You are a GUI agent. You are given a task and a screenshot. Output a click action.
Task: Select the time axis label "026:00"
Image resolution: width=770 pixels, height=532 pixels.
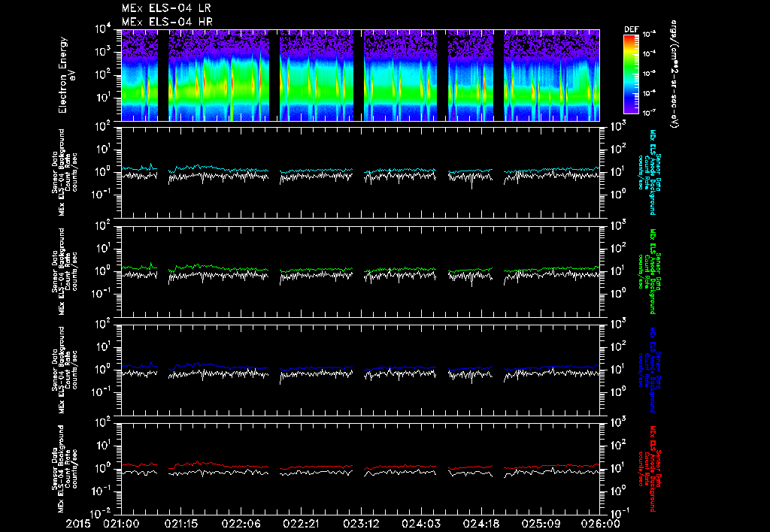[x=602, y=524]
